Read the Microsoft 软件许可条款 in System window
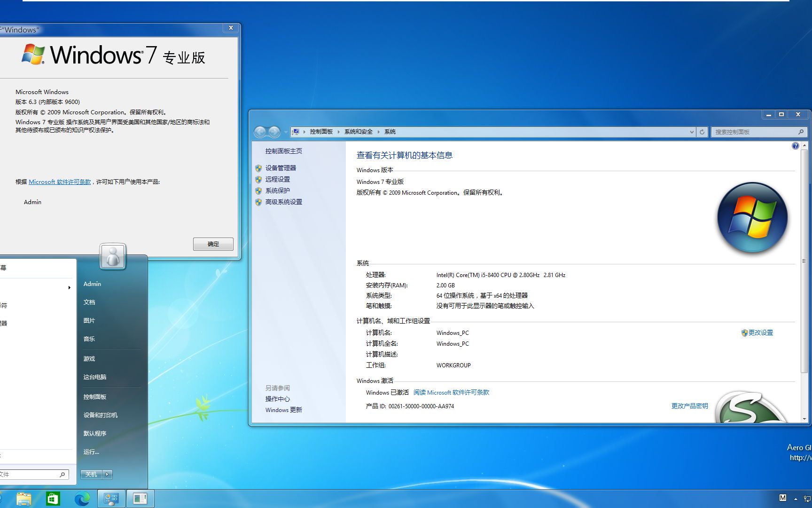The image size is (812, 508). coord(451,392)
